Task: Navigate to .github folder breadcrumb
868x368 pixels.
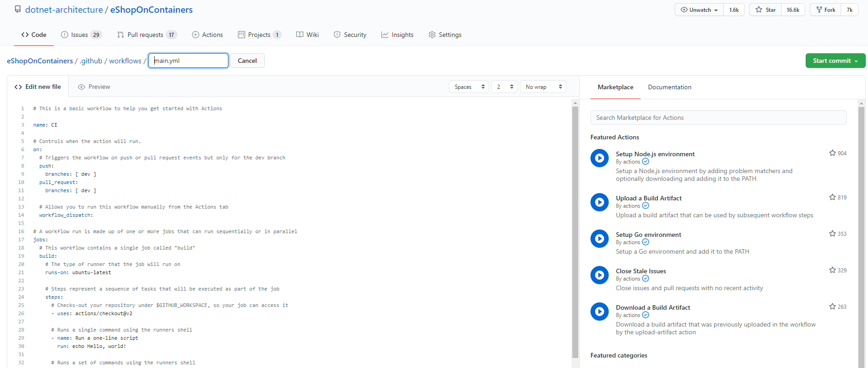Action: pos(91,61)
